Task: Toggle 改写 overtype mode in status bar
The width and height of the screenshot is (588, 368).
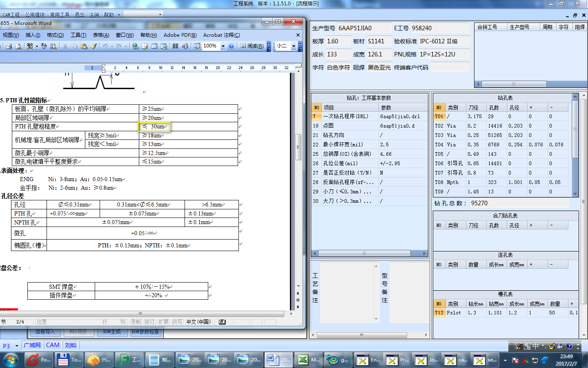Action: tap(177, 322)
